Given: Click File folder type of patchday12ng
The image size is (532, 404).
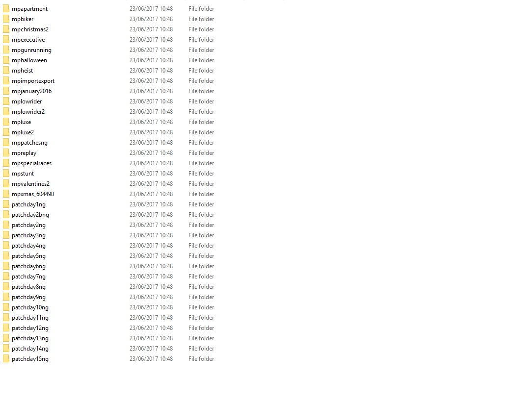Looking at the screenshot, I should coord(201,328).
